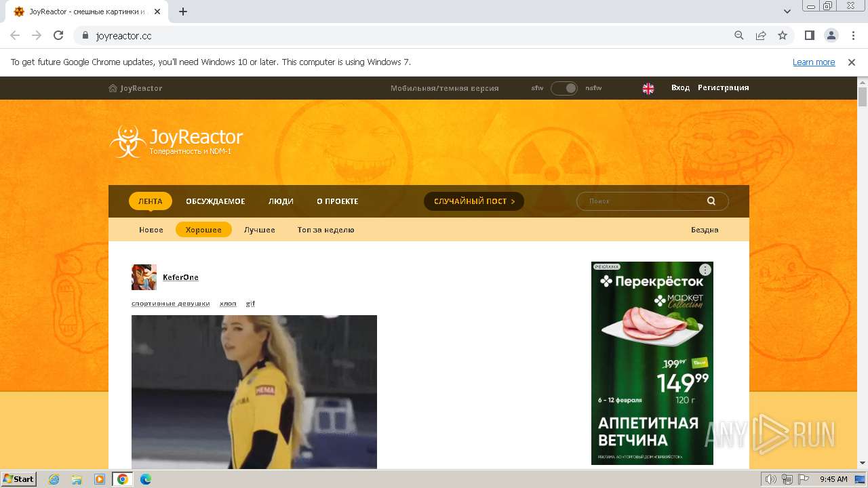The height and width of the screenshot is (488, 868).
Task: Open the Бездна section
Action: (x=705, y=230)
